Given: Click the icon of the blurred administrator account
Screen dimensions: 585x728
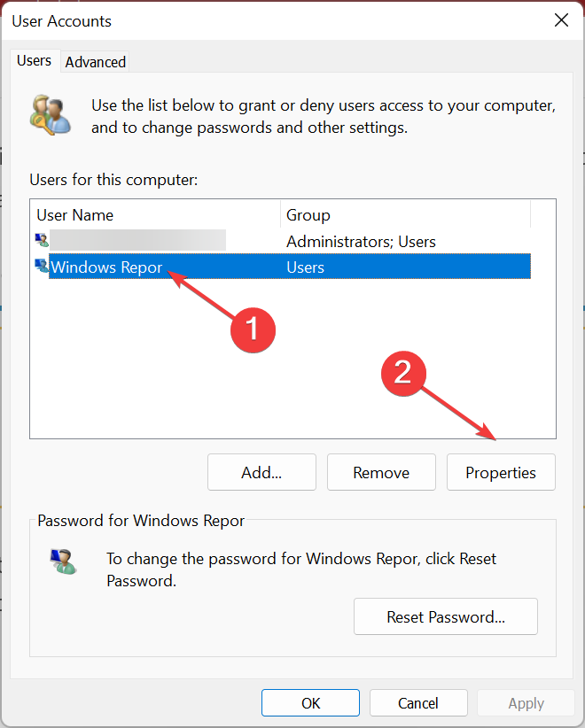Looking at the screenshot, I should [42, 240].
